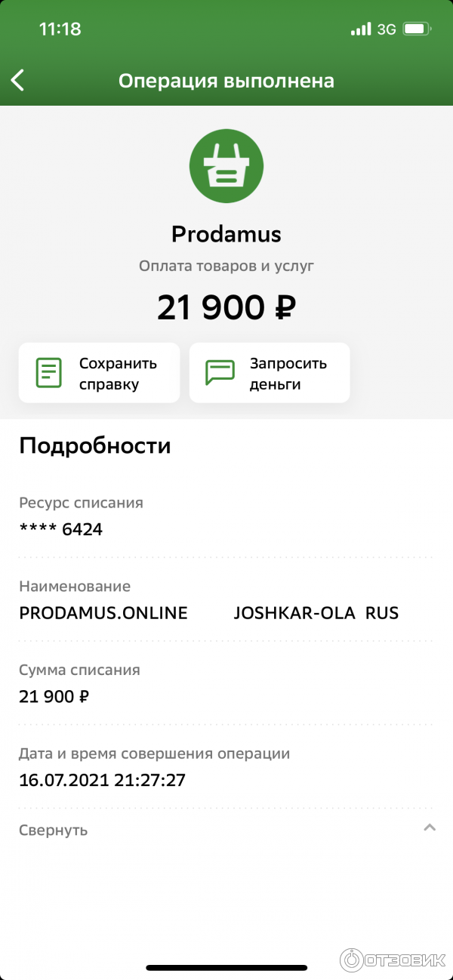Go back using the header arrow
The image size is (453, 980).
(18, 80)
